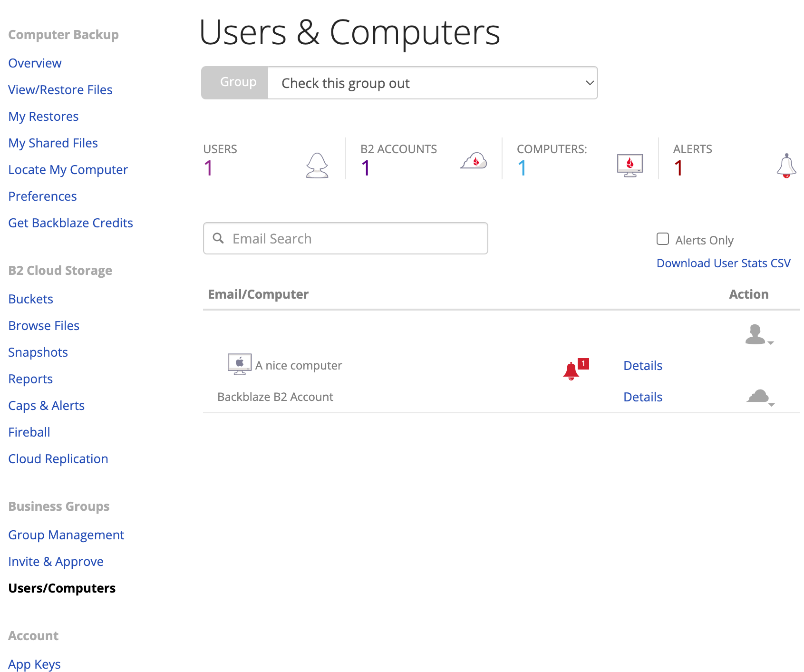The height and width of the screenshot is (672, 804).
Task: Click the Action column header
Action: [749, 294]
